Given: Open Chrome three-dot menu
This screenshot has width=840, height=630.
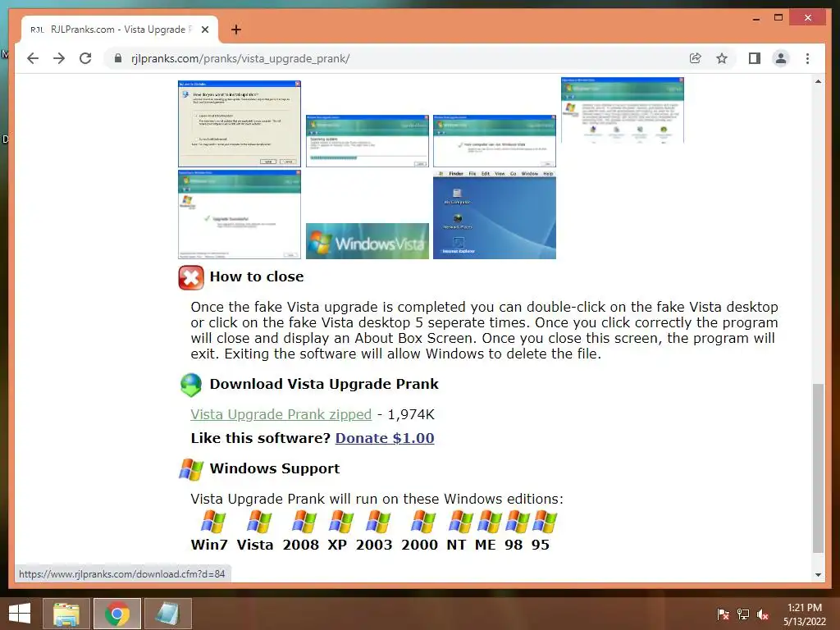Looking at the screenshot, I should [x=807, y=58].
